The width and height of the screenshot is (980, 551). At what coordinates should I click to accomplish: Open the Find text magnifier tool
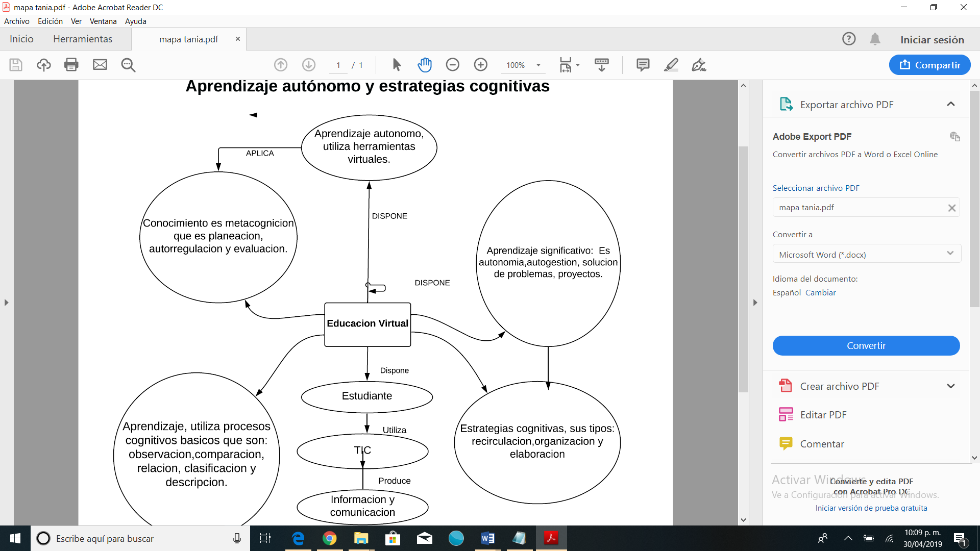[128, 65]
